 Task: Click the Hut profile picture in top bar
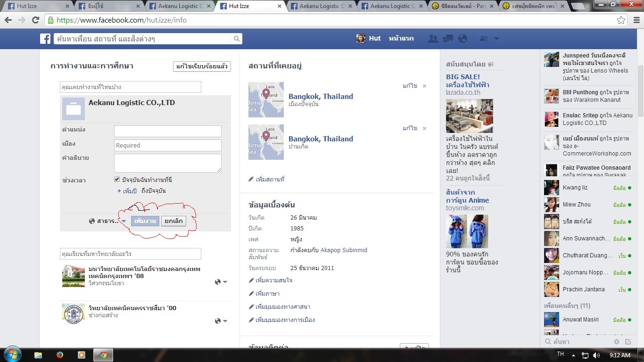[x=361, y=39]
